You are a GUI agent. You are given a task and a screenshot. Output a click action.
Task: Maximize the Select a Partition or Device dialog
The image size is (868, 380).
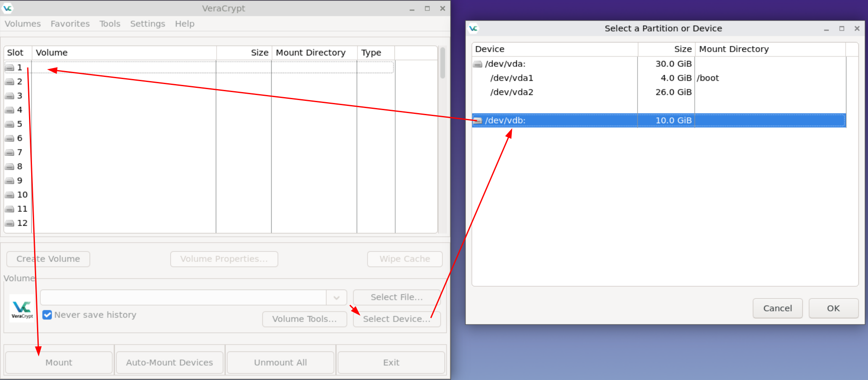842,29
